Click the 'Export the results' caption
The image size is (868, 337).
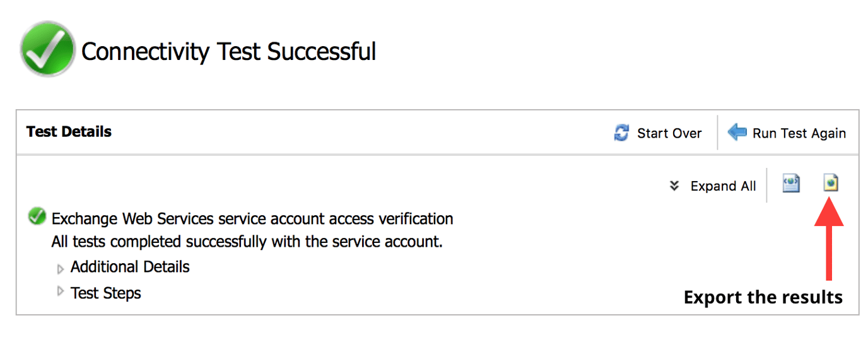pyautogui.click(x=763, y=297)
